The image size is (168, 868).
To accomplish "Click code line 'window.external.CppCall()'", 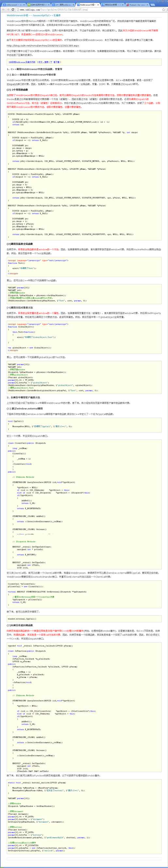I will click(22, 619).
